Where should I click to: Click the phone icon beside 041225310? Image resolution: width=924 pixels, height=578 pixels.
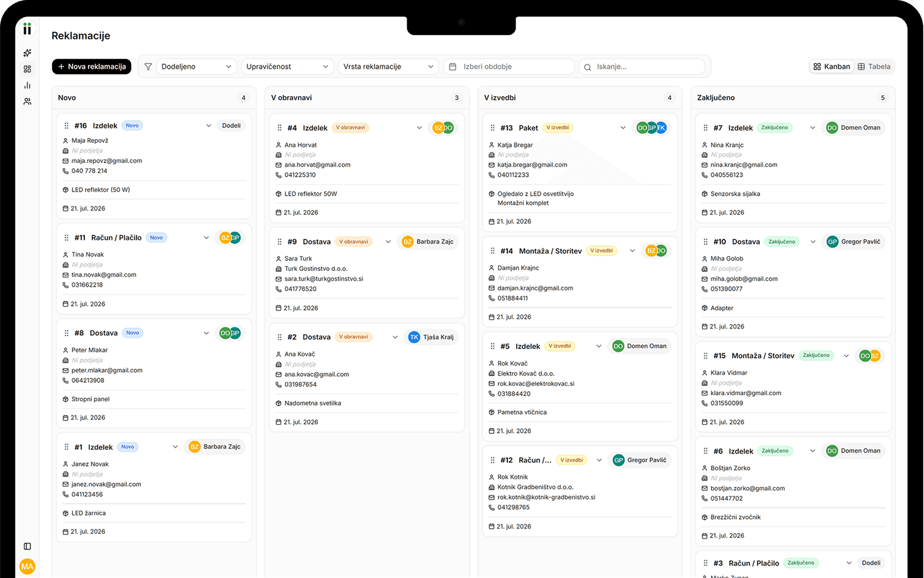[278, 175]
